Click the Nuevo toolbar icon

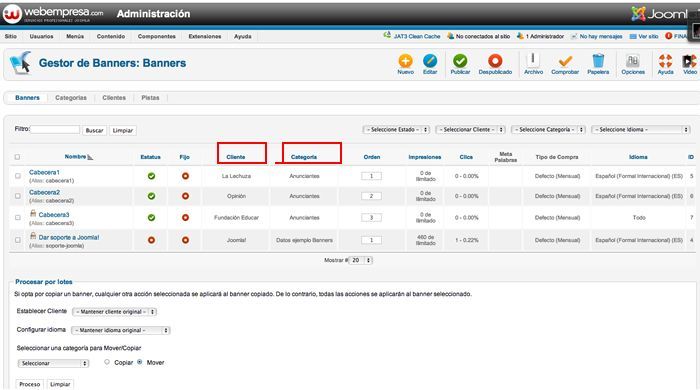pos(405,61)
